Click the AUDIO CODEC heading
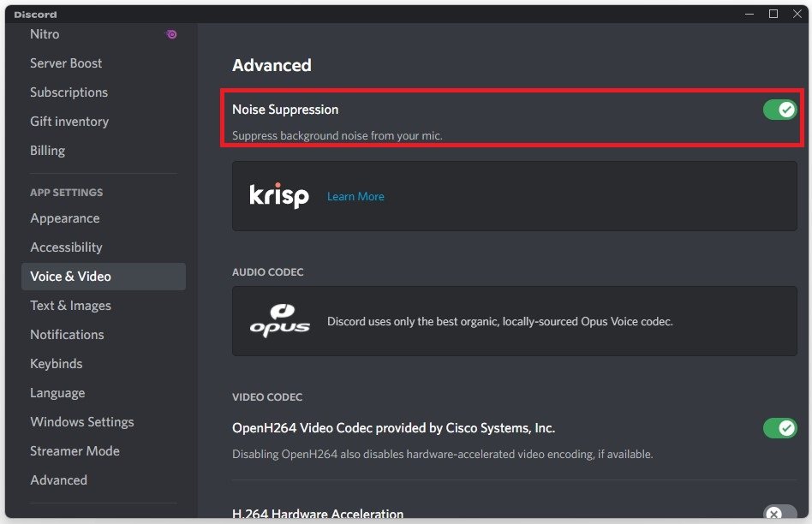 coord(268,271)
